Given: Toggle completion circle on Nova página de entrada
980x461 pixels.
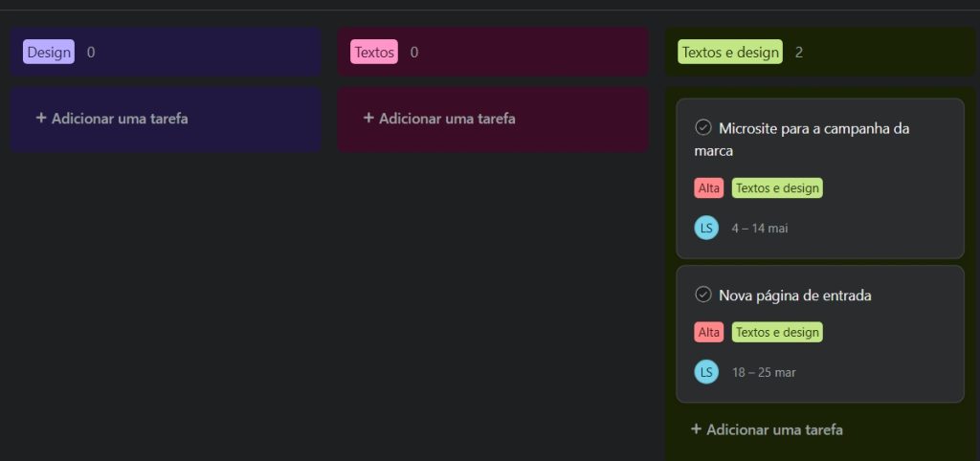Looking at the screenshot, I should tap(702, 295).
